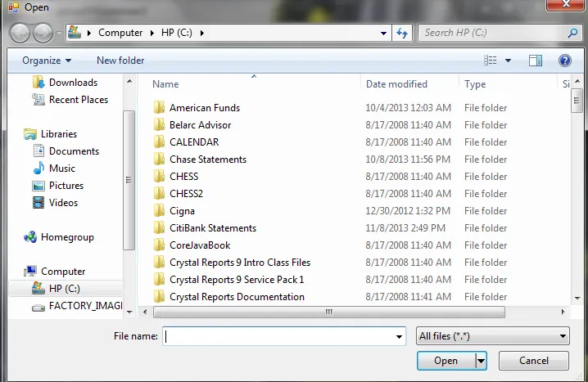This screenshot has height=382, width=588.
Task: Click the Change your view icon
Action: tap(491, 61)
